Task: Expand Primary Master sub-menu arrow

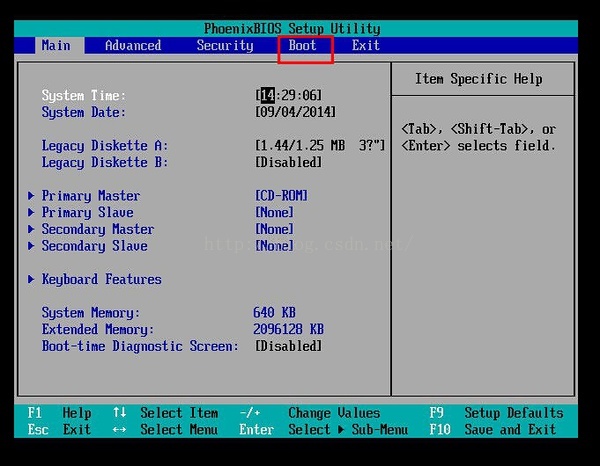Action: tap(31, 196)
